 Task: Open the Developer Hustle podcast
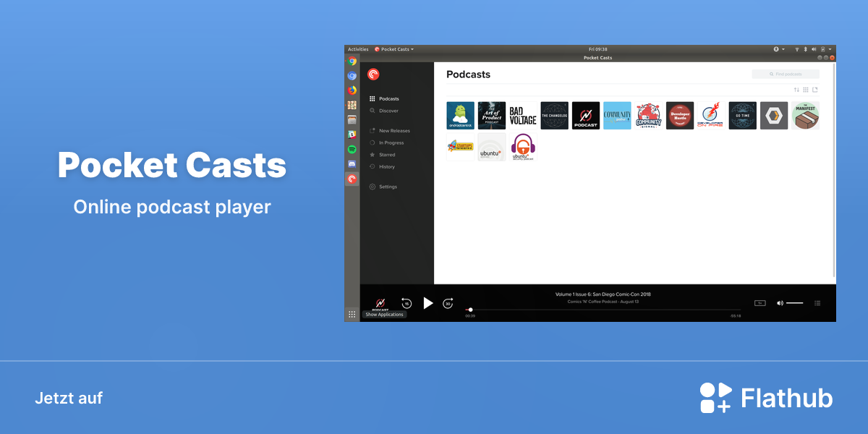(680, 116)
